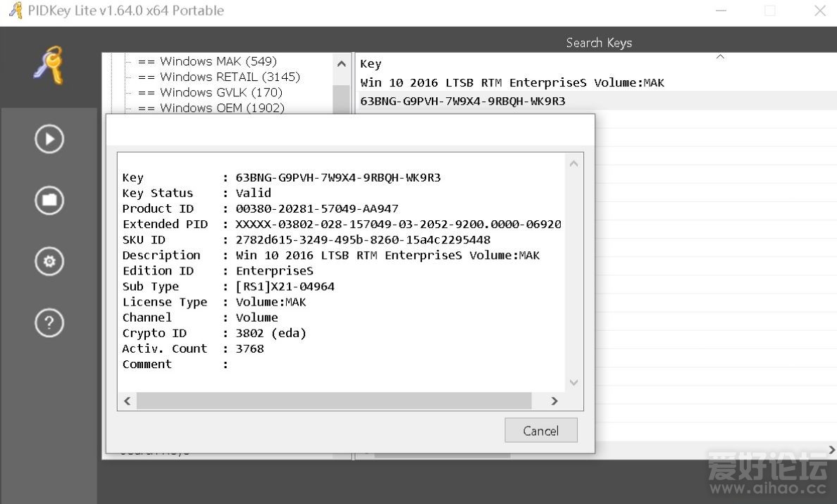Select key row 63BNG-G9PVH in list
This screenshot has width=837, height=504.
462,101
